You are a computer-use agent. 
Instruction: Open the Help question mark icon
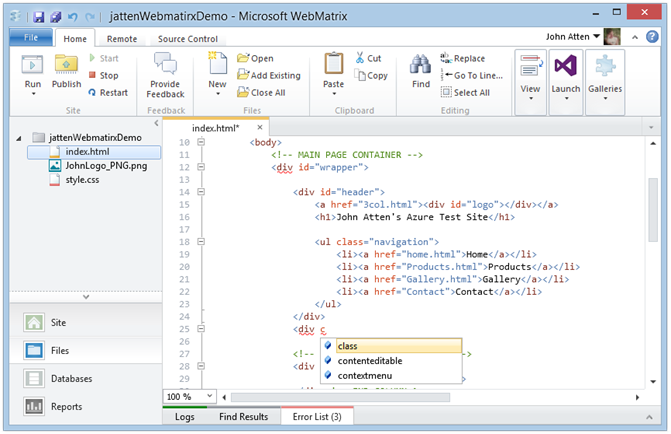click(652, 37)
